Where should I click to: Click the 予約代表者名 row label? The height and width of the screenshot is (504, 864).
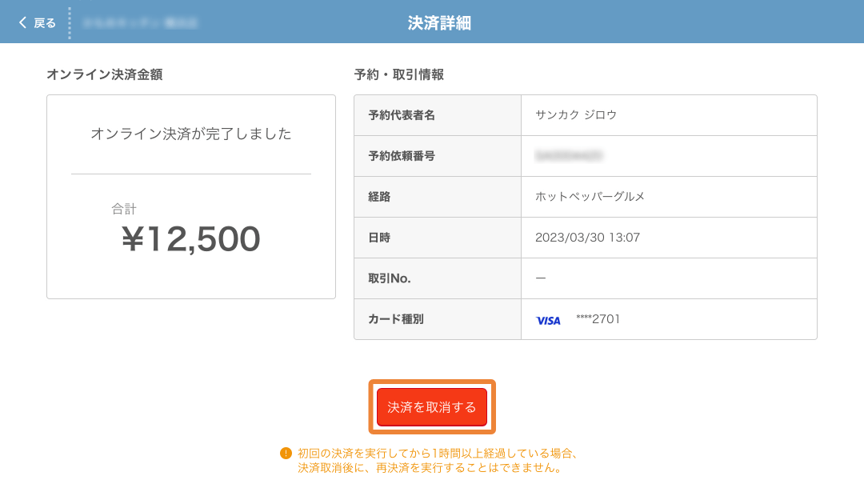click(x=402, y=115)
